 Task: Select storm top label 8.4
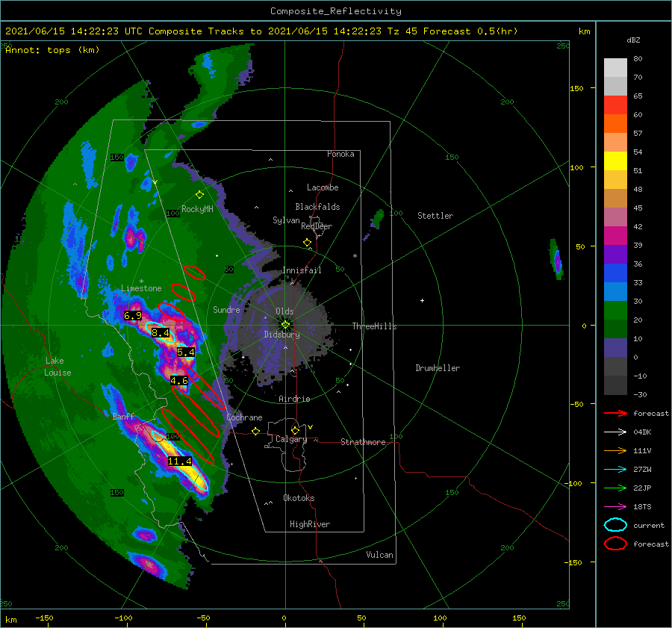pos(161,332)
